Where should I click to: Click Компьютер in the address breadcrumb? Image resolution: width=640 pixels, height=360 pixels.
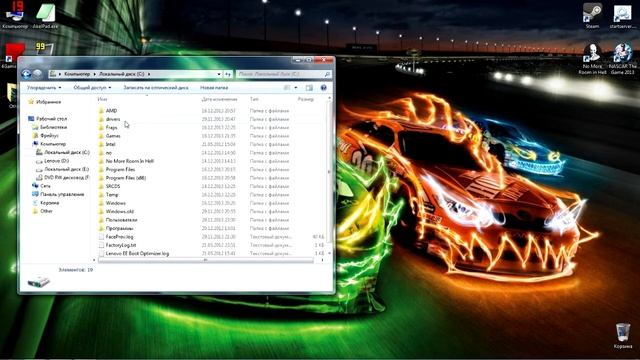pos(77,74)
